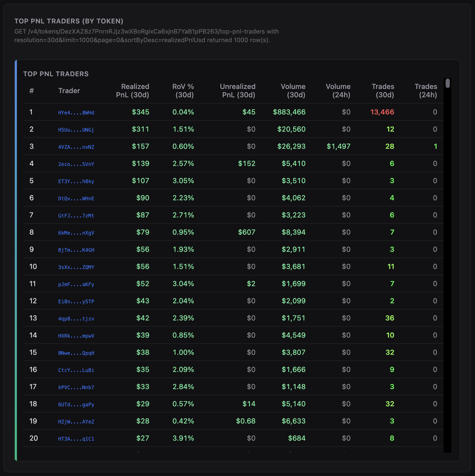Select the red 13,466 trades value
The width and height of the screenshot is (475, 476).
coord(382,112)
